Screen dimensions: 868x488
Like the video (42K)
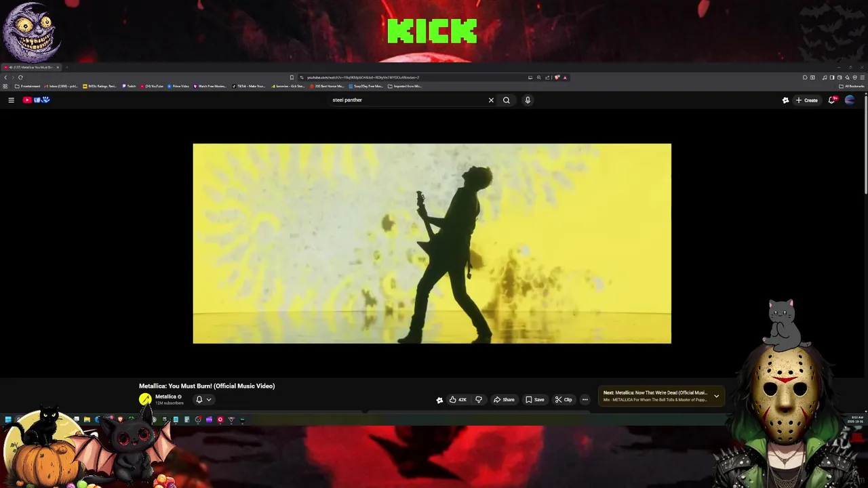tap(458, 400)
